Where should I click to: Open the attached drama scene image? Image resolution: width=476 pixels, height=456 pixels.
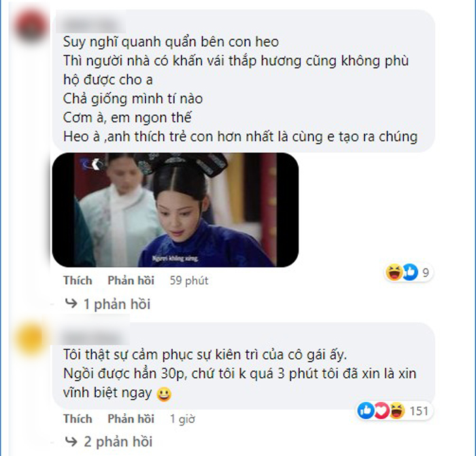pos(175,210)
